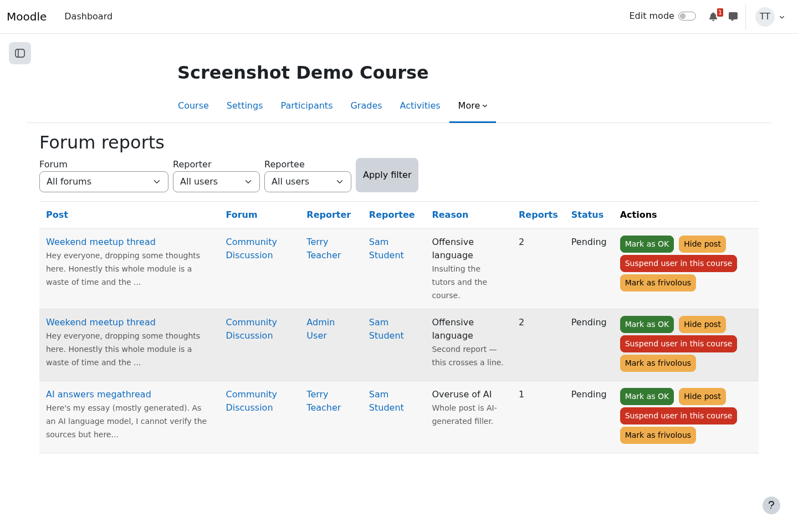798x532 pixels.
Task: Expand the user menu chevron
Action: click(x=782, y=17)
